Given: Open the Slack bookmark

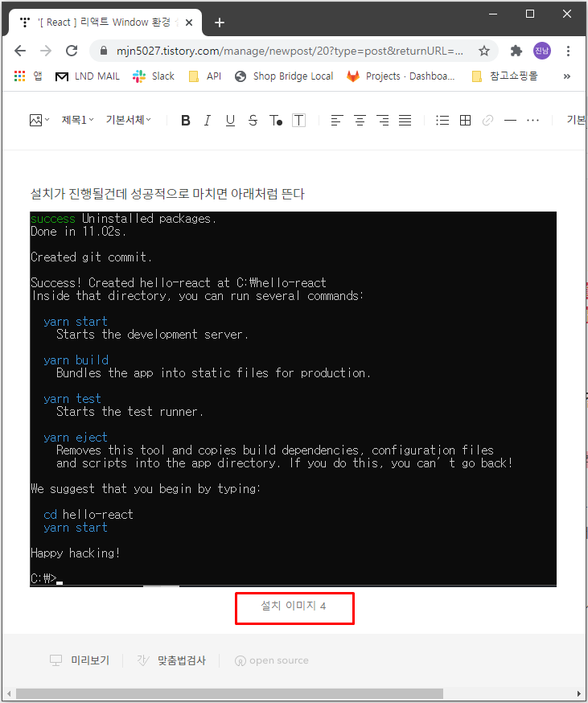Looking at the screenshot, I should pyautogui.click(x=153, y=76).
